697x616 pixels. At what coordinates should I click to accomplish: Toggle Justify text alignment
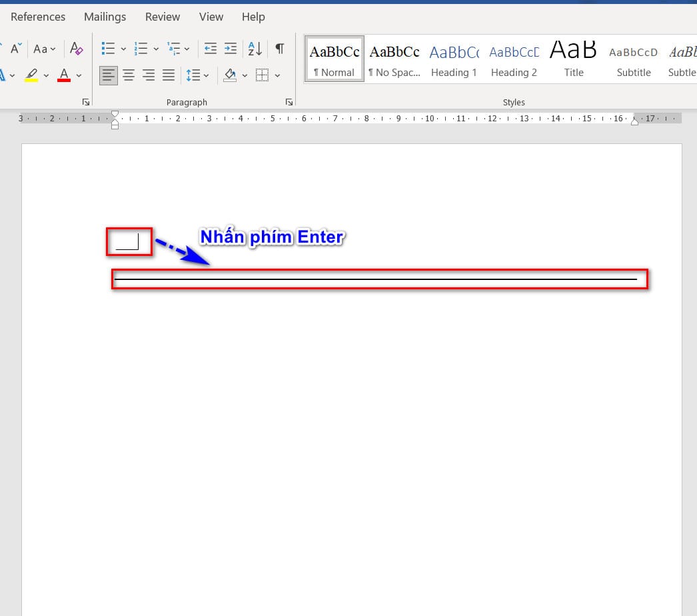pyautogui.click(x=169, y=75)
